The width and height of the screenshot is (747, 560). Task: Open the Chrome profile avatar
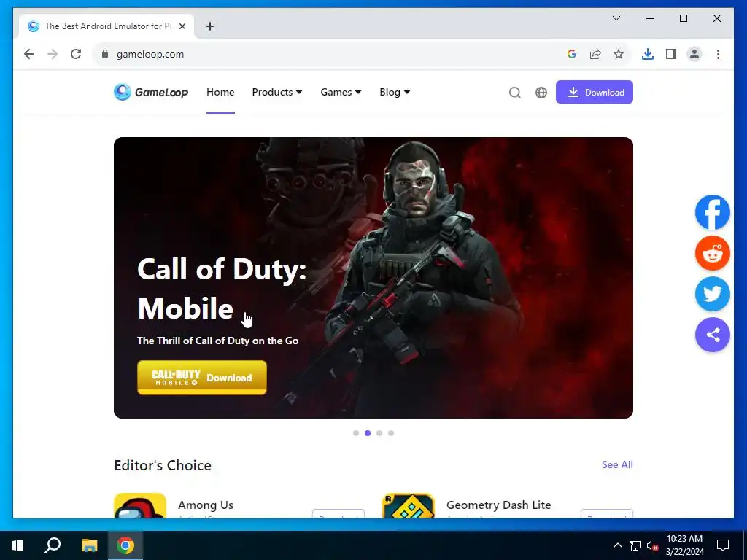[694, 54]
